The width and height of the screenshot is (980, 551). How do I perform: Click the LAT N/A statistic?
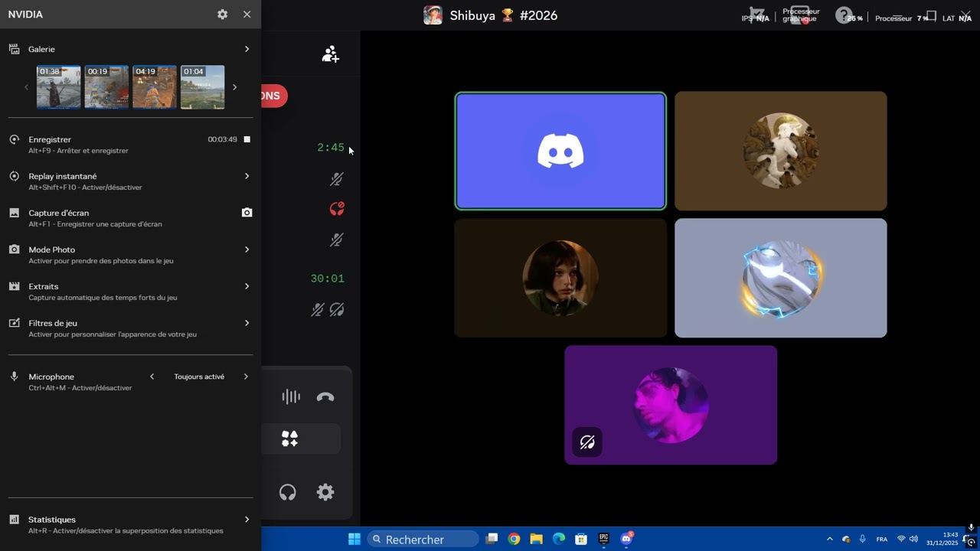(957, 18)
